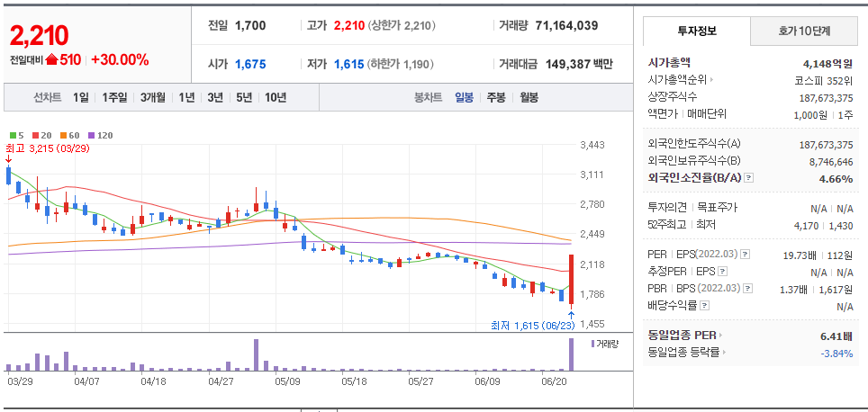Screen dimensions: 868x412
Task: Click the large red candle on 06/23
Action: 571,279
